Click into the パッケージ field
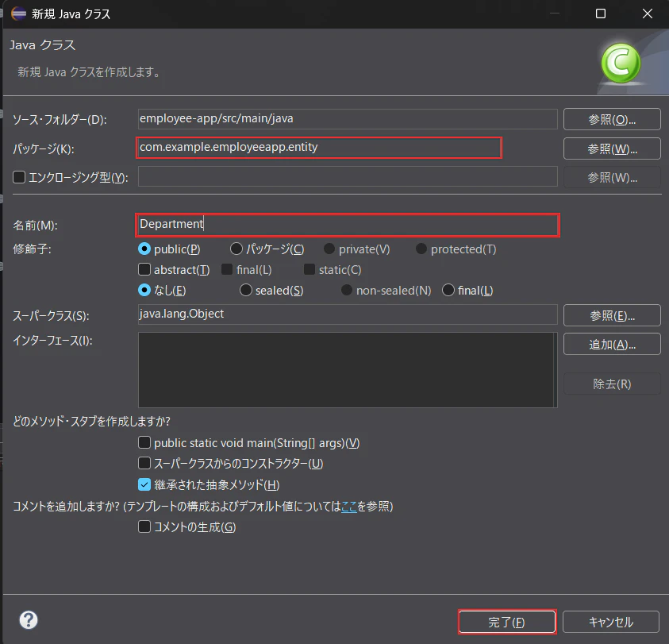669x644 pixels. 319,148
